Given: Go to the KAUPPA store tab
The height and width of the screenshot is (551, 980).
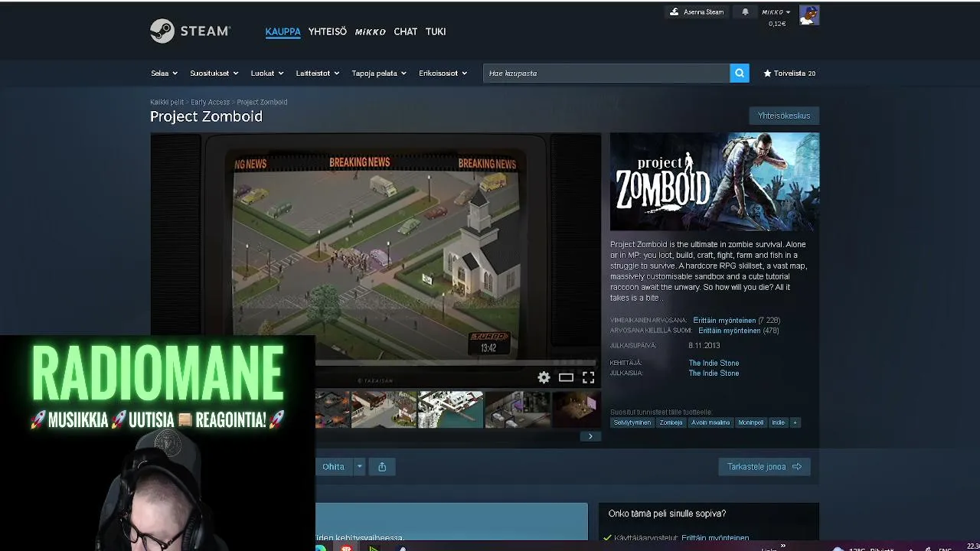Looking at the screenshot, I should 283,31.
